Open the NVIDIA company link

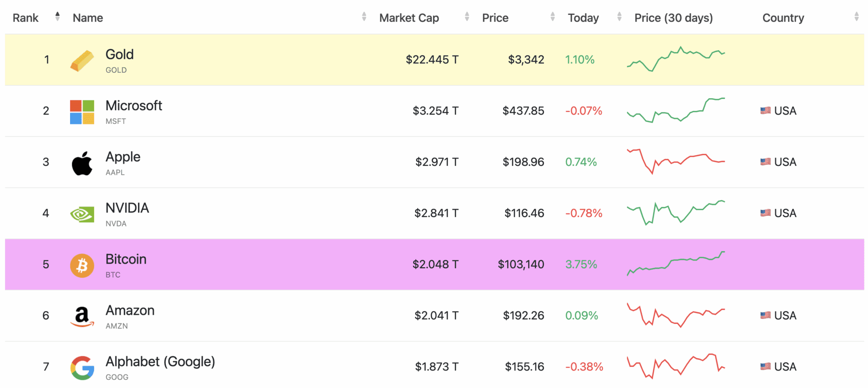[127, 208]
